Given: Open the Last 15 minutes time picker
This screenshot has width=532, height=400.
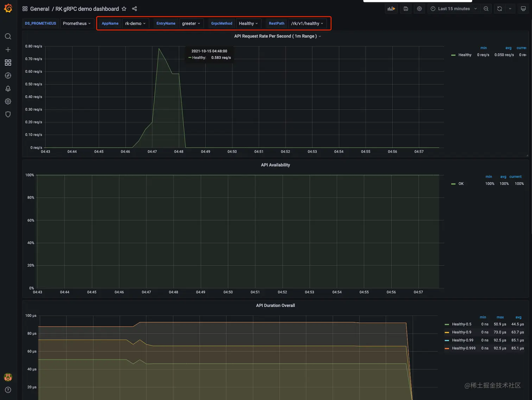Looking at the screenshot, I should coord(454,9).
